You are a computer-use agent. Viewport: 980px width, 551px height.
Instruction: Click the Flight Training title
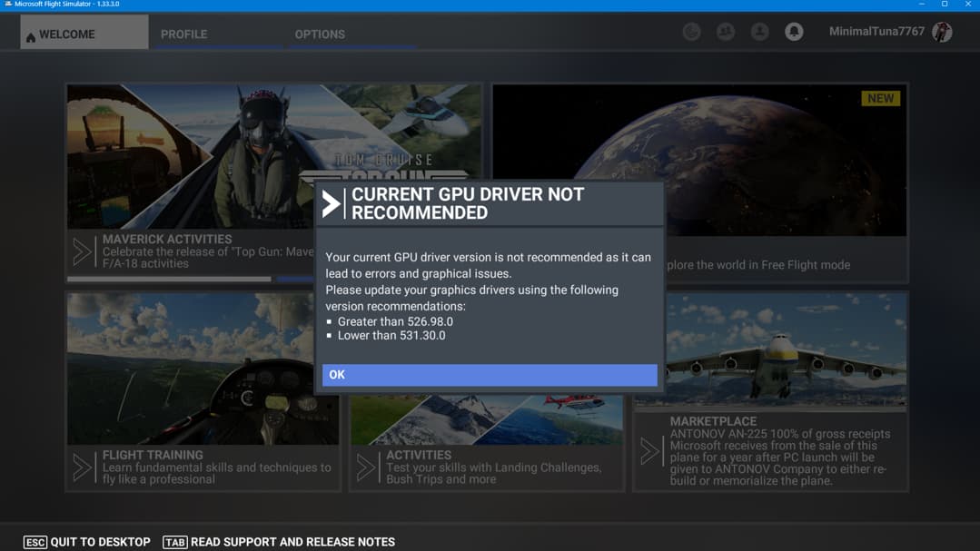point(153,456)
